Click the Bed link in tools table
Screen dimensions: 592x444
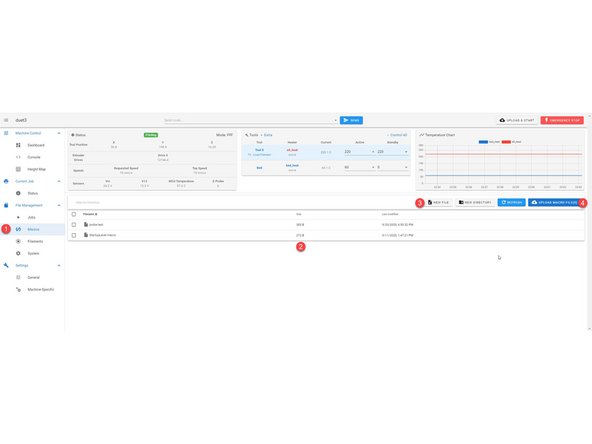[259, 168]
